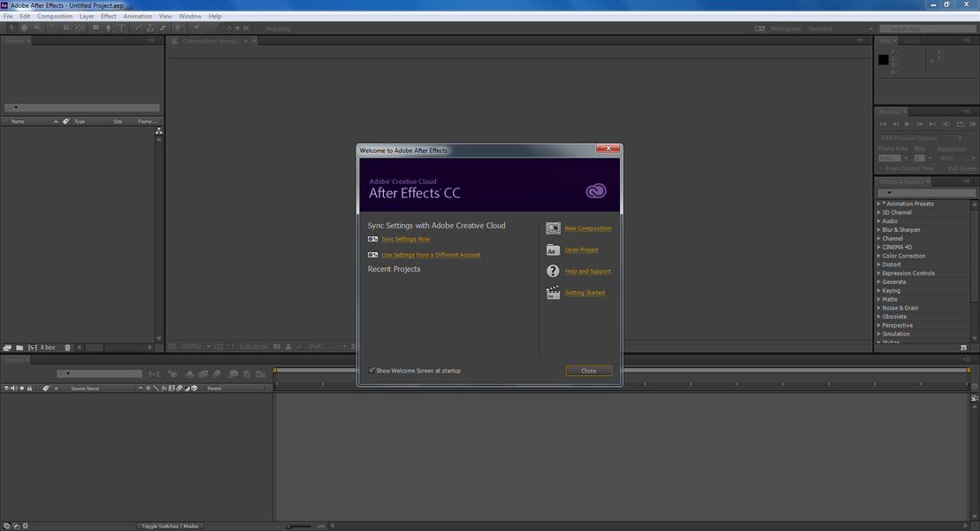
Task: Select the Eraser tool
Action: [x=163, y=28]
